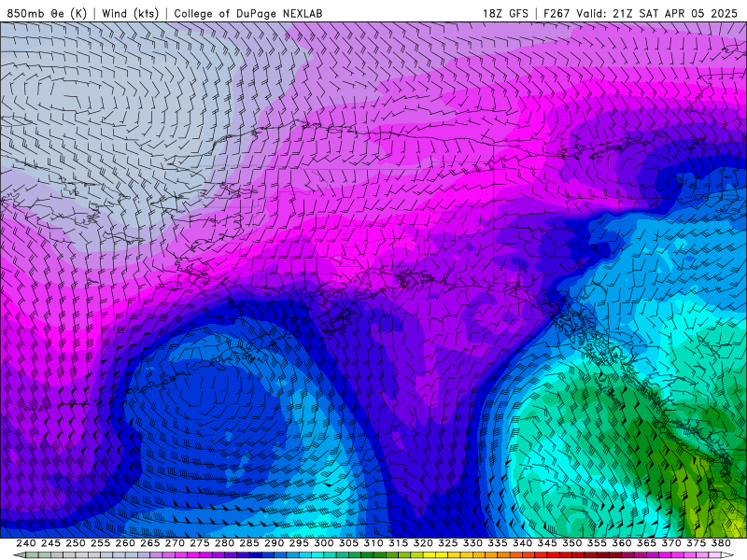Viewport: 747px width, 560px height.
Task: Click the 310 value on the color scale
Action: click(x=373, y=543)
